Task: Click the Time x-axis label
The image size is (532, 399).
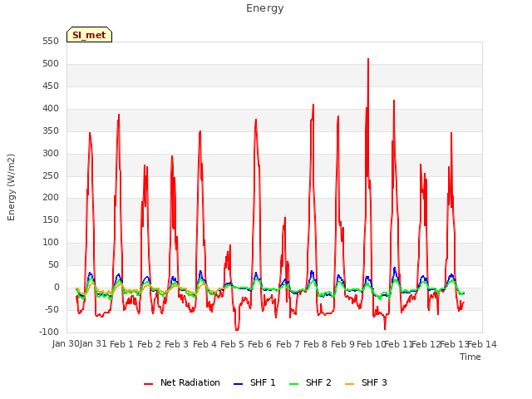Action: (x=470, y=357)
